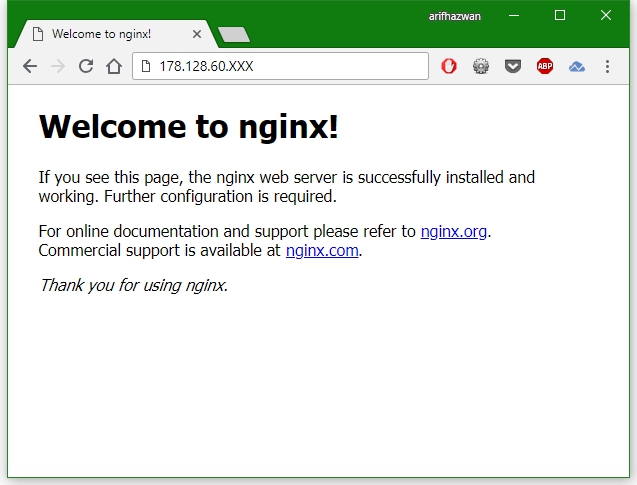Open the gear extension icon
Screen dimensions: 637x485
(x=481, y=66)
